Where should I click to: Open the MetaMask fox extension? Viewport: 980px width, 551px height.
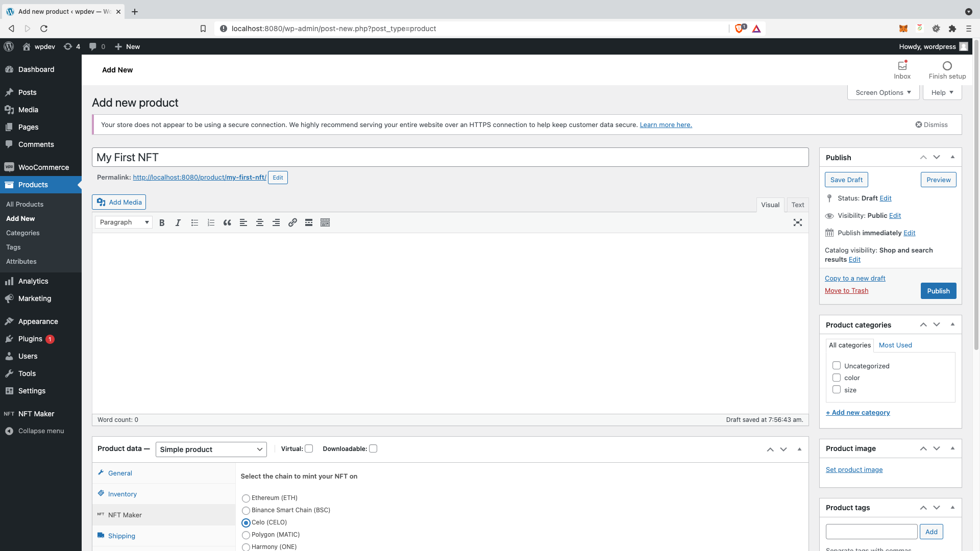[903, 29]
